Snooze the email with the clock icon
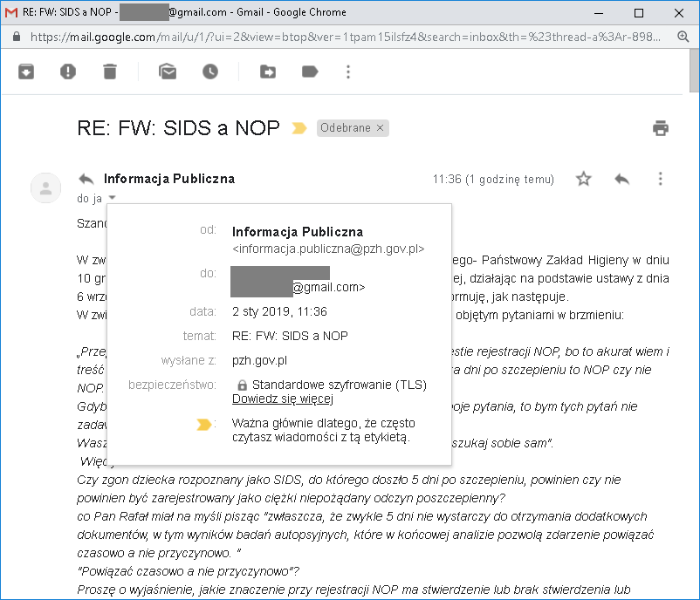Screen dimensions: 700x600 [210, 72]
